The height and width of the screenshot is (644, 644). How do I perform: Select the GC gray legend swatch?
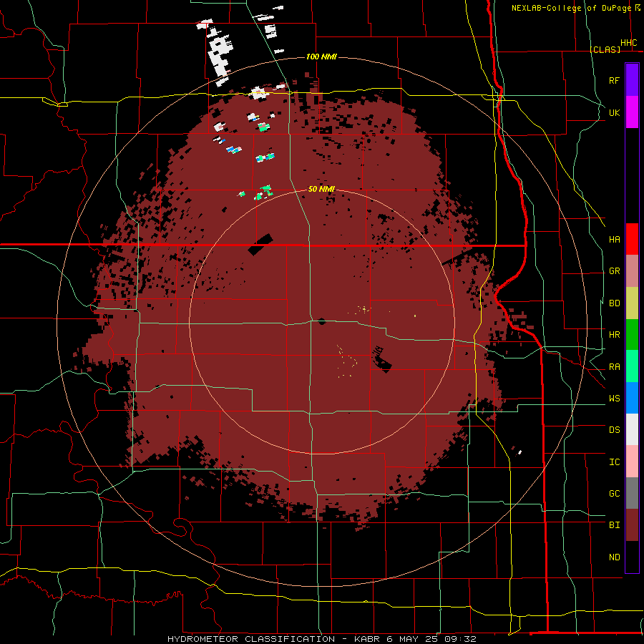632,493
